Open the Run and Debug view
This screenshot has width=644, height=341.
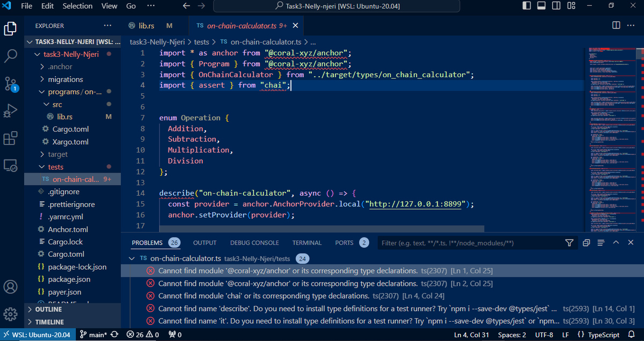[x=11, y=109]
